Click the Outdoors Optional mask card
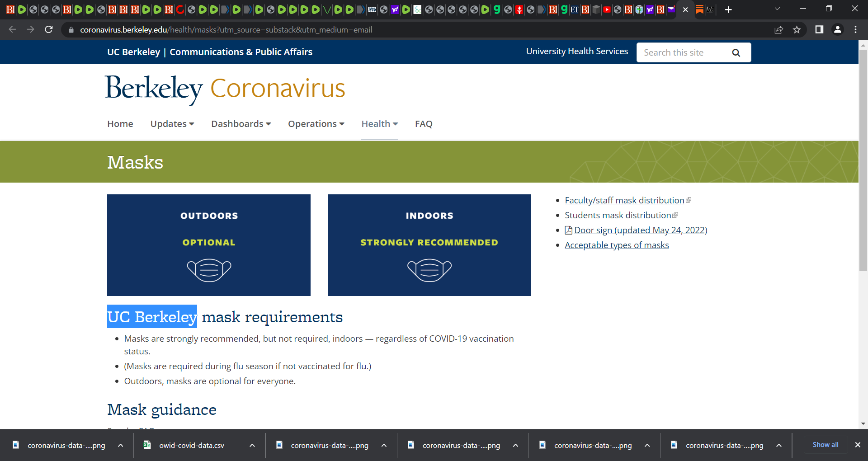This screenshot has height=461, width=868. 209,245
